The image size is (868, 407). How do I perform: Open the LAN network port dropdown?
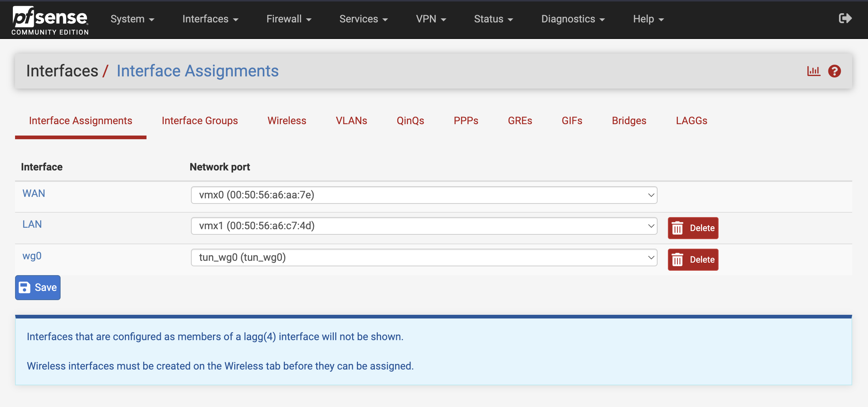tap(424, 226)
